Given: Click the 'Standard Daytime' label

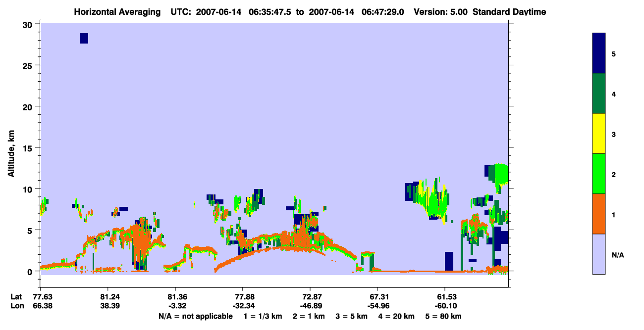Looking at the screenshot, I should [x=509, y=12].
